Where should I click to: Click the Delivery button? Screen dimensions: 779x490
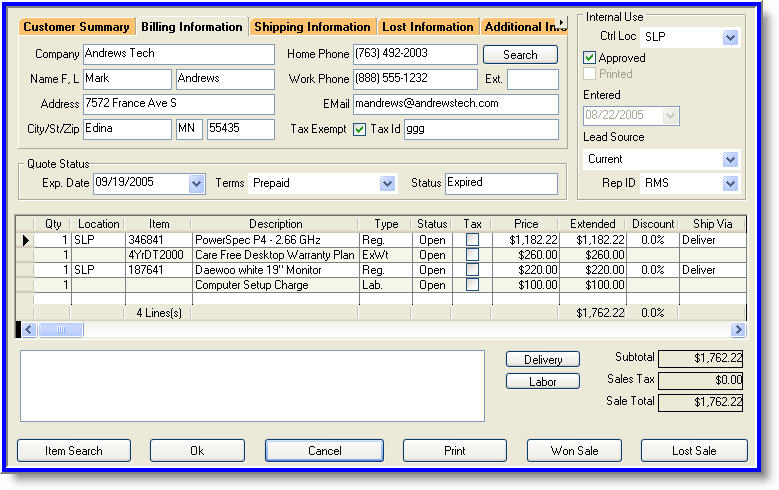click(x=543, y=360)
